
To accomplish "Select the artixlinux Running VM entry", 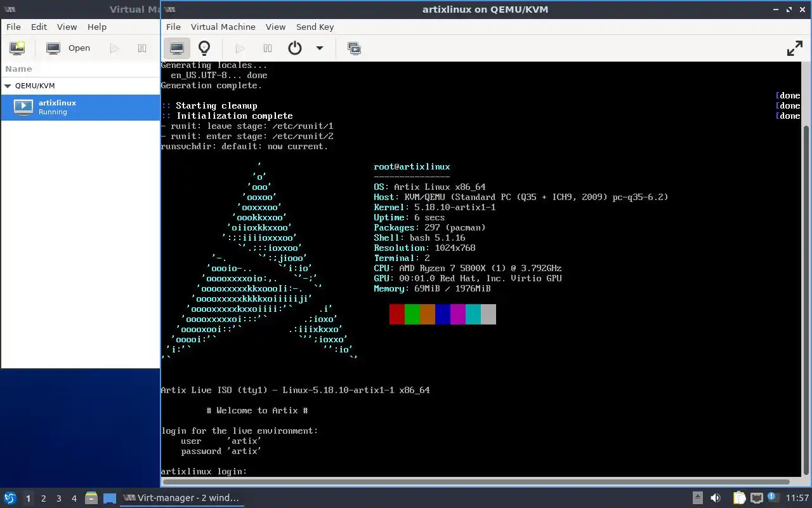I will (80, 107).
